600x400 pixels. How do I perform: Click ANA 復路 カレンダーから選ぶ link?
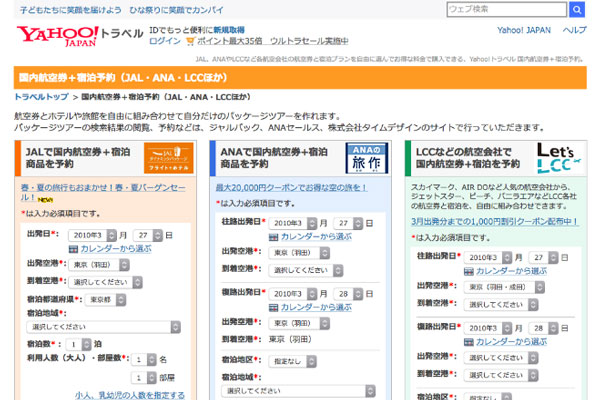(x=316, y=307)
